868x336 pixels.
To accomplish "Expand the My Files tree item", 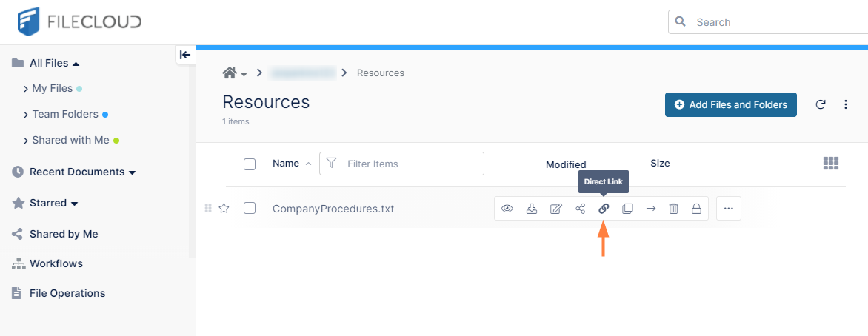I will 27,89.
